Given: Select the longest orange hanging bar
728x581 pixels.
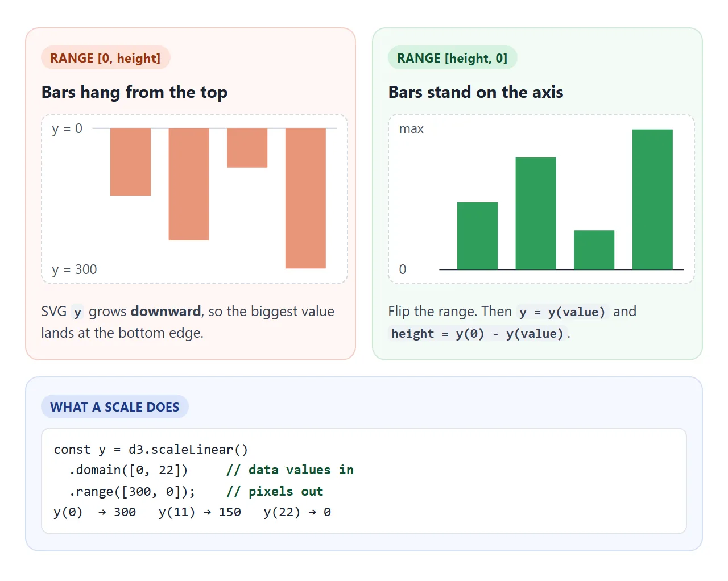Looking at the screenshot, I should 305,198.
